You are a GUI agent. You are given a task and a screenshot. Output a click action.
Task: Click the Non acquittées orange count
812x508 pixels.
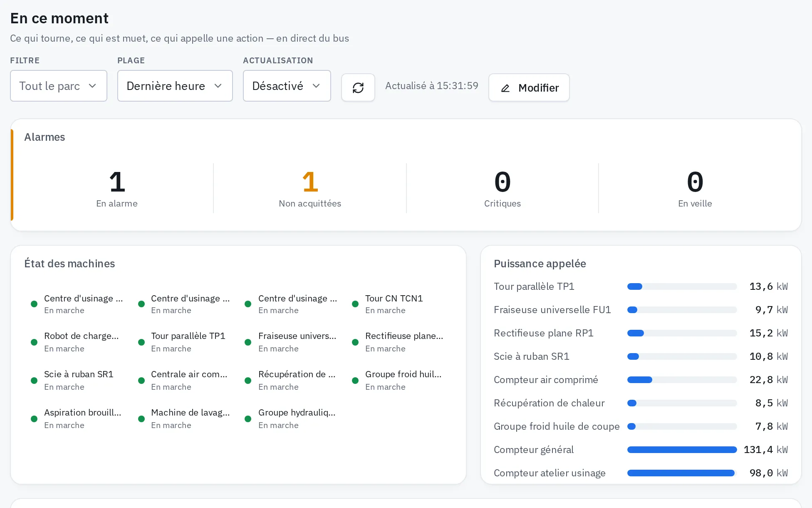[310, 182]
